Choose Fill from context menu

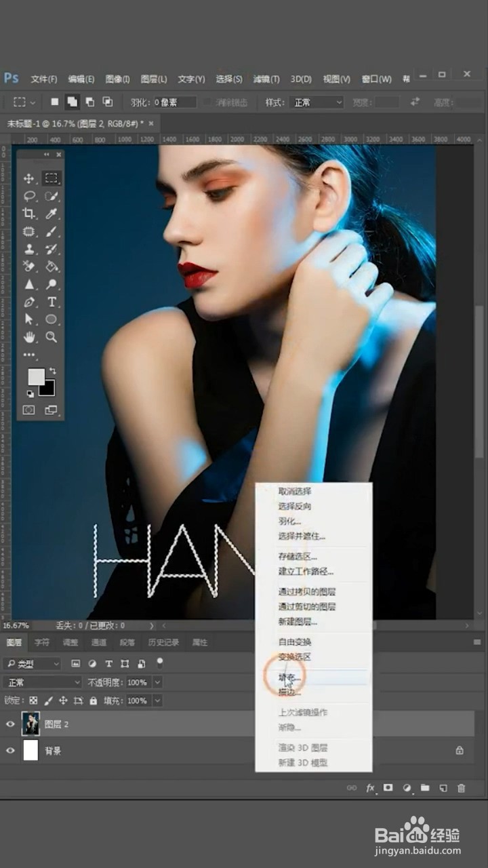pos(289,677)
